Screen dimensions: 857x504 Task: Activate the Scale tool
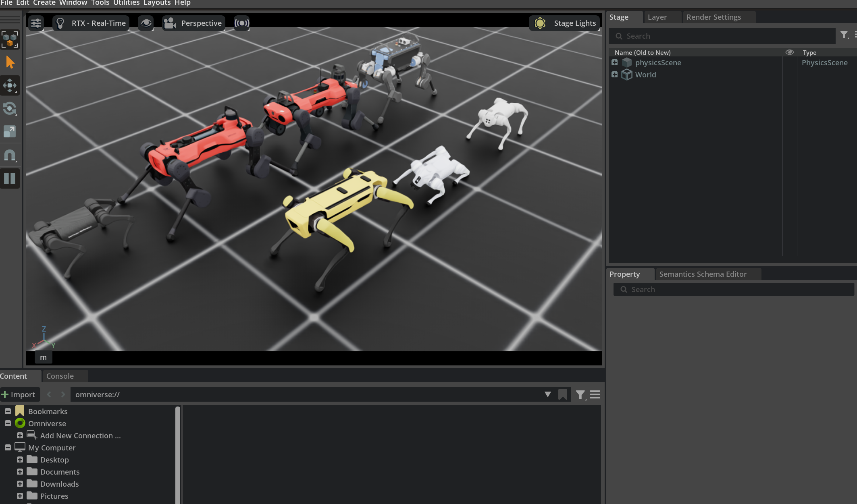[x=10, y=131]
